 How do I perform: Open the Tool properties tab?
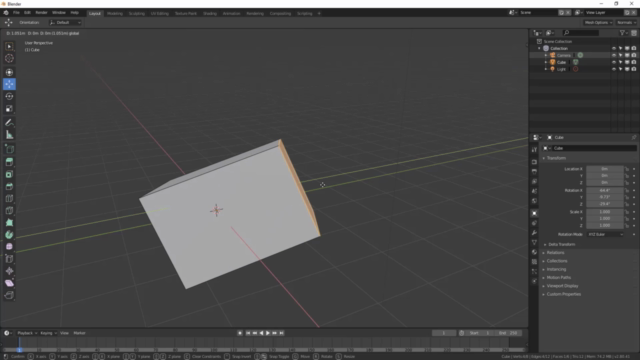(x=534, y=150)
